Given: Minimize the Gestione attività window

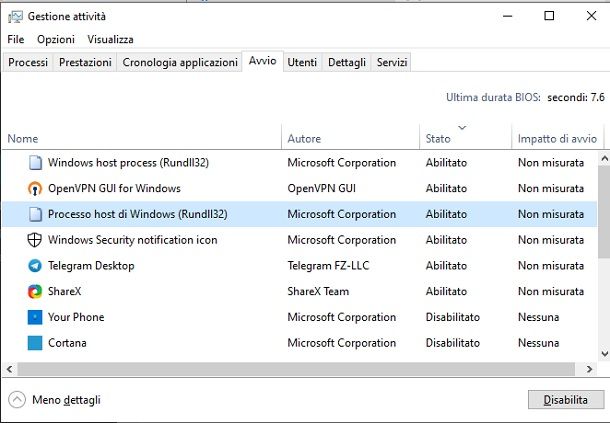Looking at the screenshot, I should coord(507,16).
